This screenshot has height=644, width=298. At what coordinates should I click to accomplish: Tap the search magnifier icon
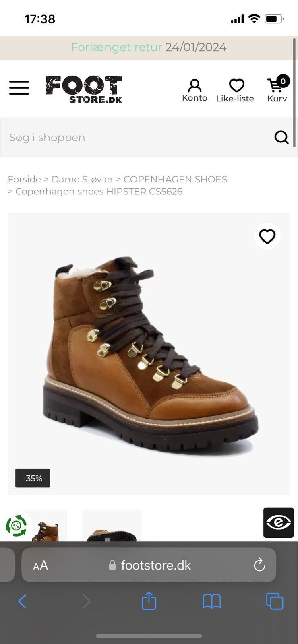(281, 137)
